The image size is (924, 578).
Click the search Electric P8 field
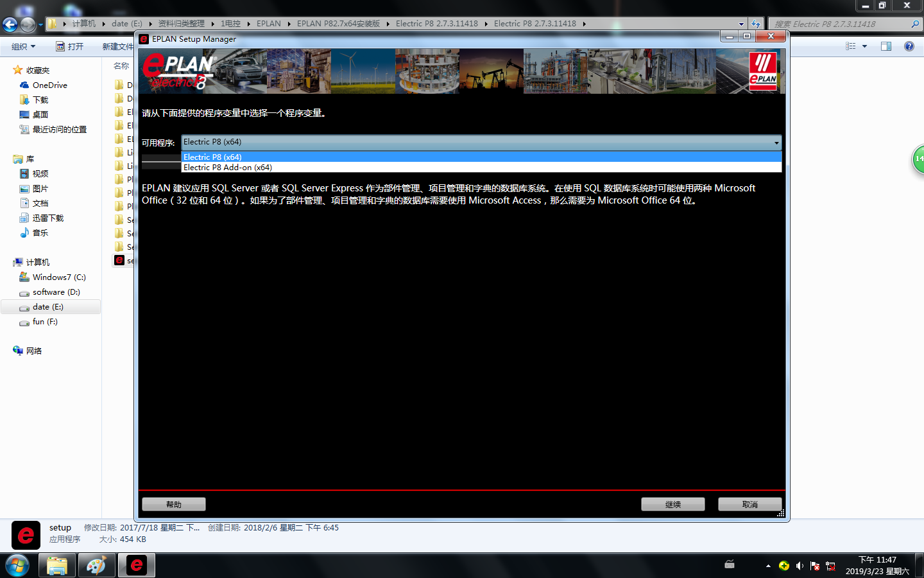[841, 24]
